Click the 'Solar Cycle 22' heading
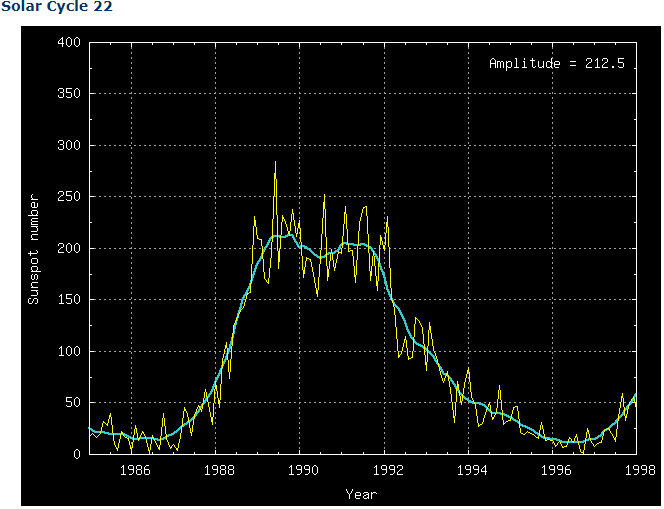The width and height of the screenshot is (664, 509). 57,7
